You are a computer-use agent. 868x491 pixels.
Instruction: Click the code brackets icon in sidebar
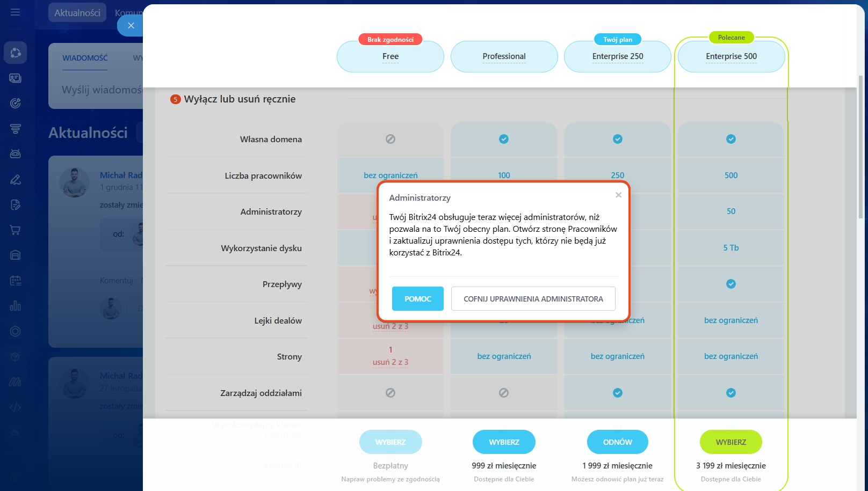coord(15,407)
